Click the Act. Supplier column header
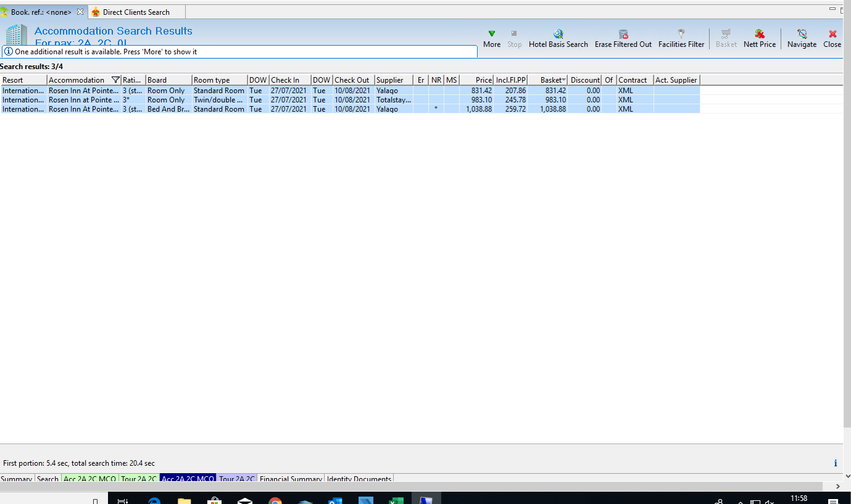 pos(677,80)
